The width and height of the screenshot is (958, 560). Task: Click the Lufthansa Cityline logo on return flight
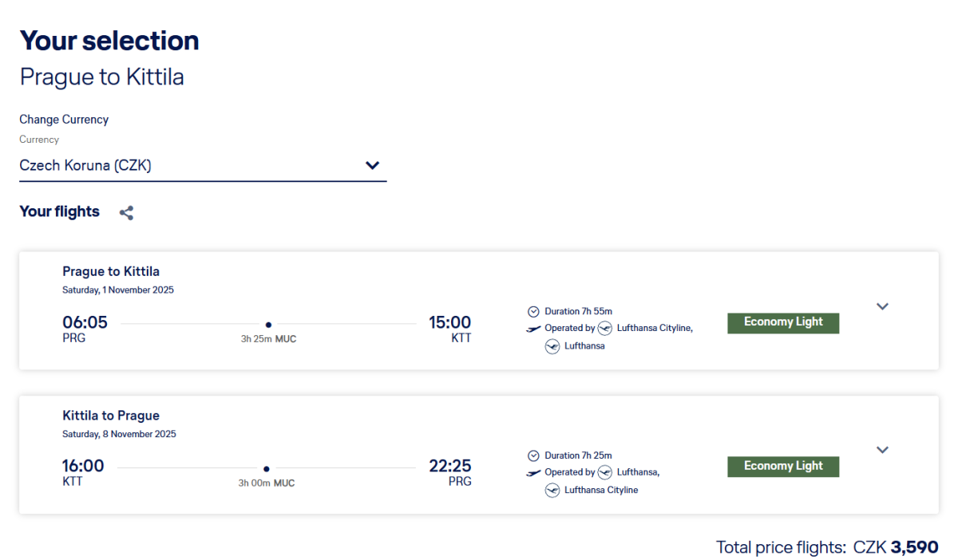[x=552, y=491]
